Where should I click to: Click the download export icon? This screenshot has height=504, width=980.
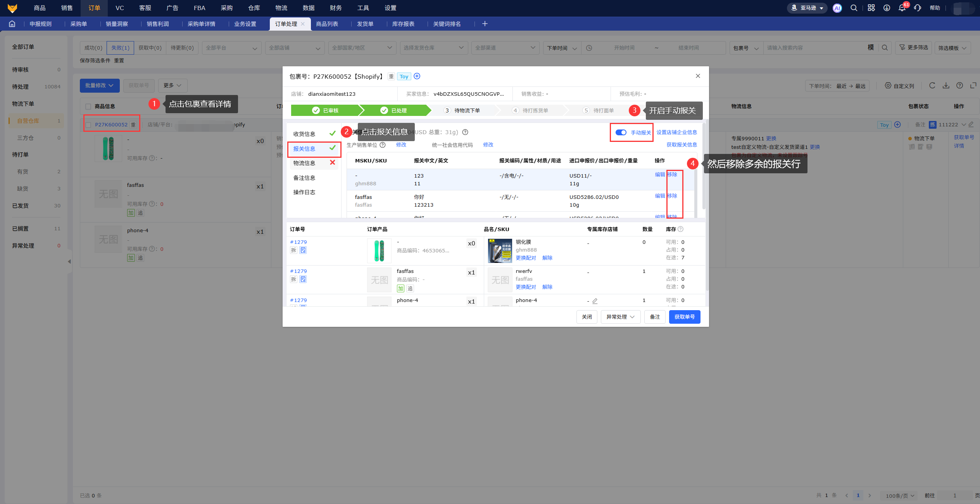pos(946,86)
